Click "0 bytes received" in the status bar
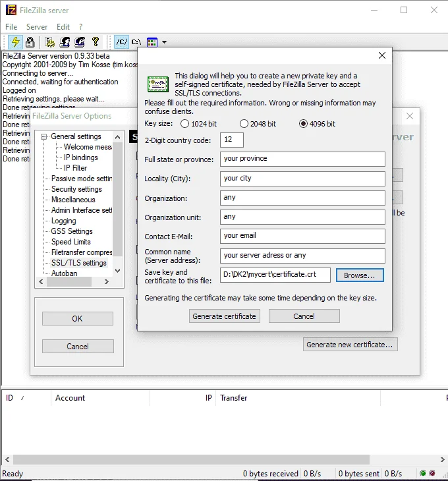The height and width of the screenshot is (481, 448). pos(271,474)
